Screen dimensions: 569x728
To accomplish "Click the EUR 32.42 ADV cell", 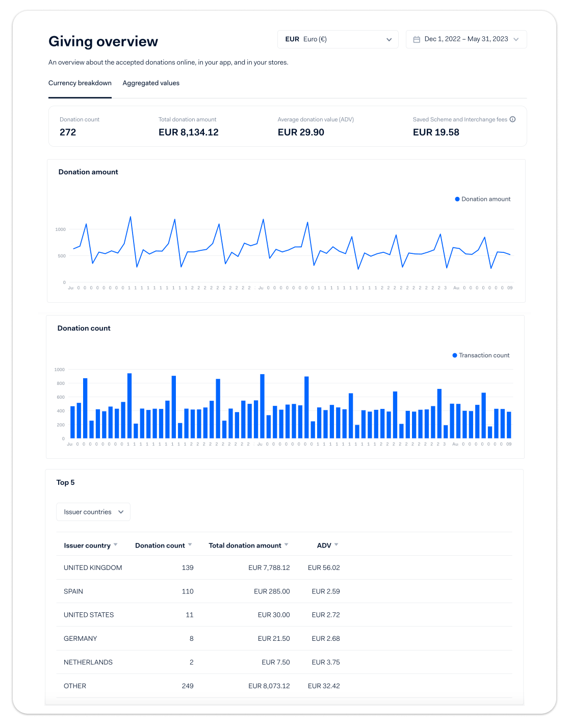I will [x=324, y=686].
